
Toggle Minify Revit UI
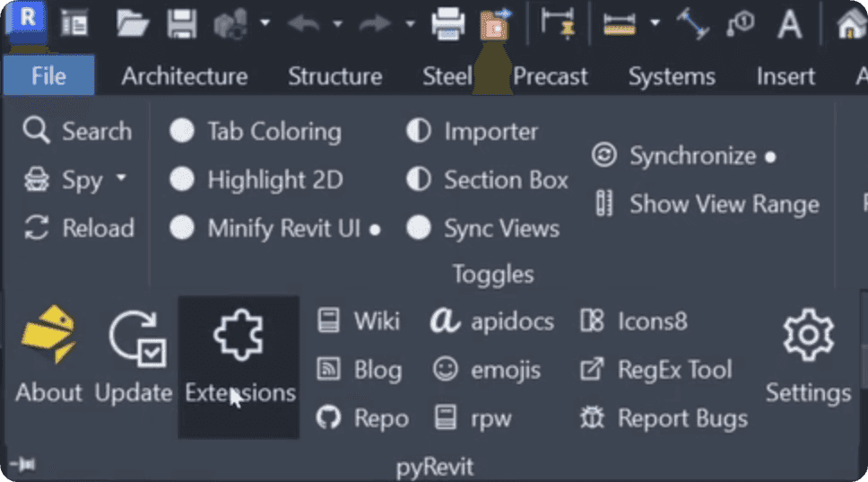(x=275, y=228)
